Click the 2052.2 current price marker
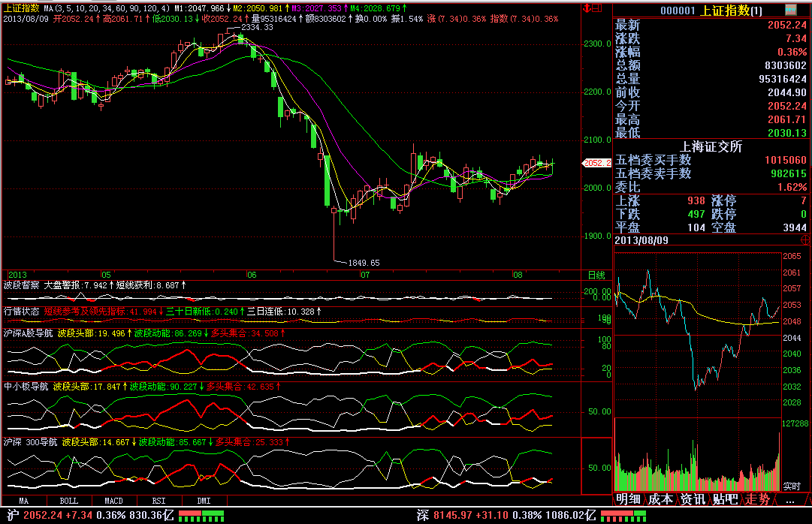Screen dimensions: 812x524 pos(597,163)
